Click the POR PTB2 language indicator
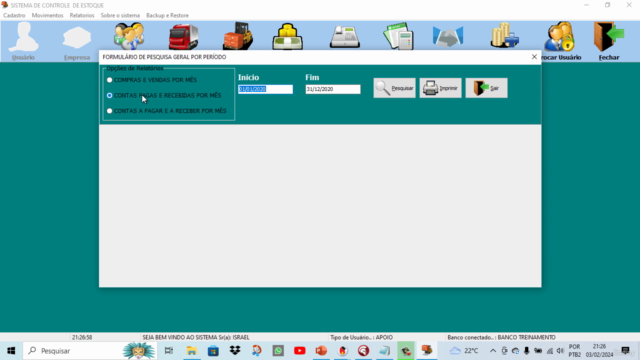Screen dimensions: 640x360 point(575,351)
